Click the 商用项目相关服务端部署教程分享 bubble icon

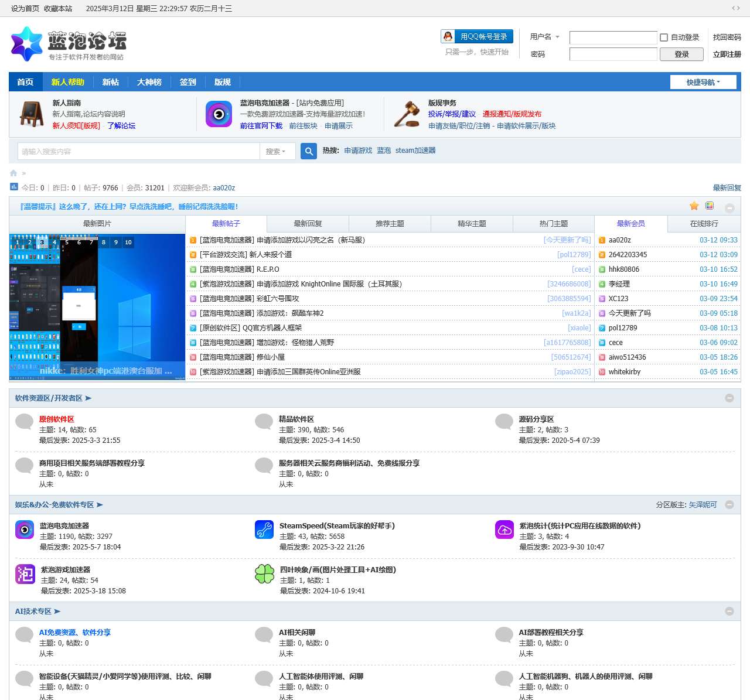click(x=24, y=466)
